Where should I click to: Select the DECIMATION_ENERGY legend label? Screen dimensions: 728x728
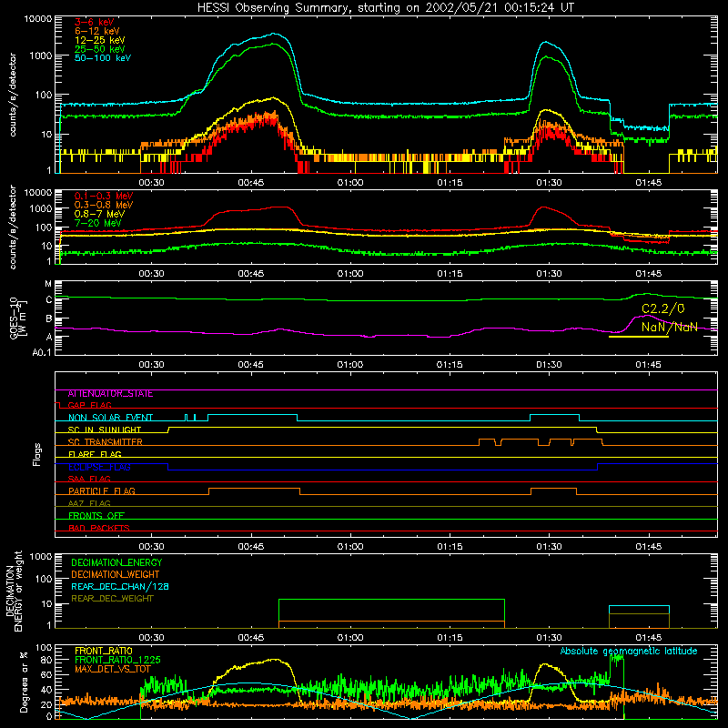(116, 562)
